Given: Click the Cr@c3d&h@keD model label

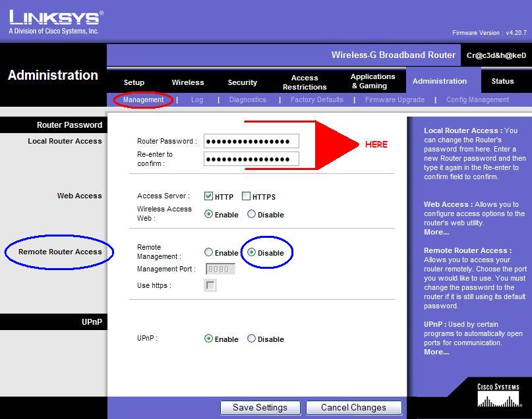Looking at the screenshot, I should tap(496, 55).
